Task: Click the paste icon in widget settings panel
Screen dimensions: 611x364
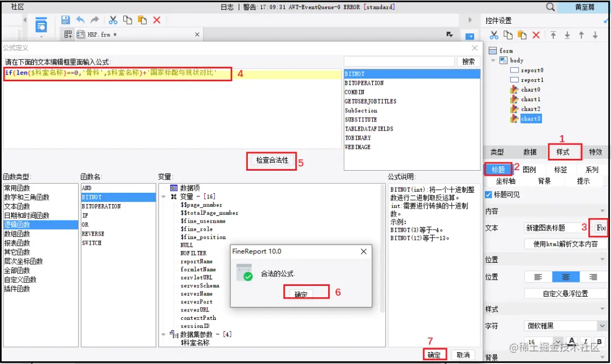Action: (x=522, y=35)
